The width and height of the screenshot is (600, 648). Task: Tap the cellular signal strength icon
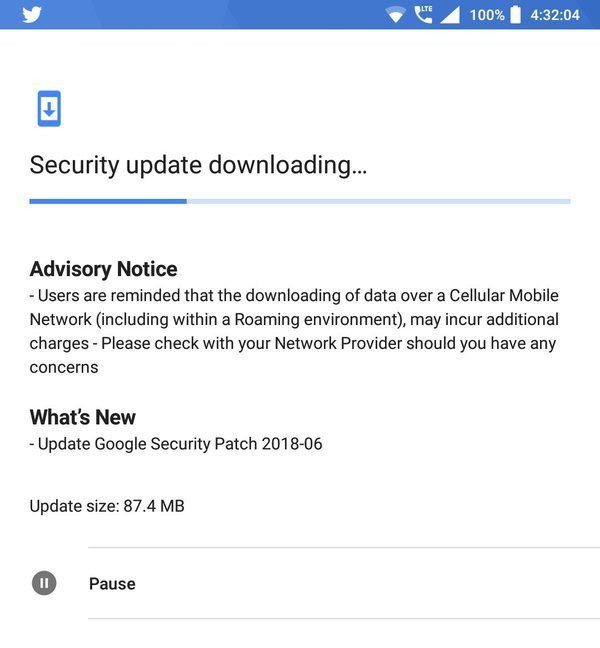pyautogui.click(x=450, y=15)
